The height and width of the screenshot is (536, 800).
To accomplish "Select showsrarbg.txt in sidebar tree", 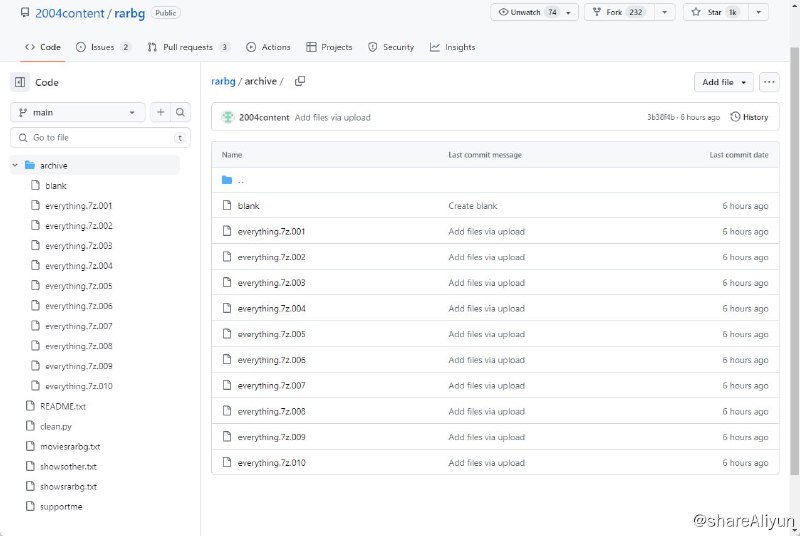I will (x=68, y=487).
